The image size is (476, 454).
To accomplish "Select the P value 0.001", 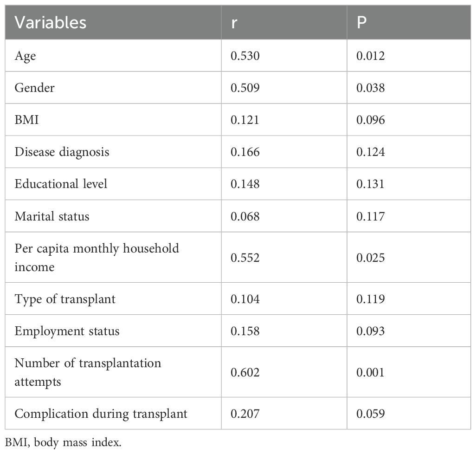I will point(370,372).
